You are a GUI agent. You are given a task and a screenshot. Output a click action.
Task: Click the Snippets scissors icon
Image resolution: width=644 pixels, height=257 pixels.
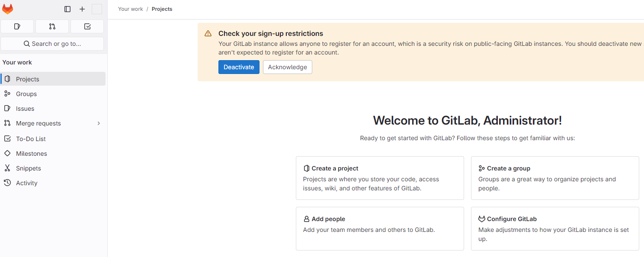click(7, 168)
